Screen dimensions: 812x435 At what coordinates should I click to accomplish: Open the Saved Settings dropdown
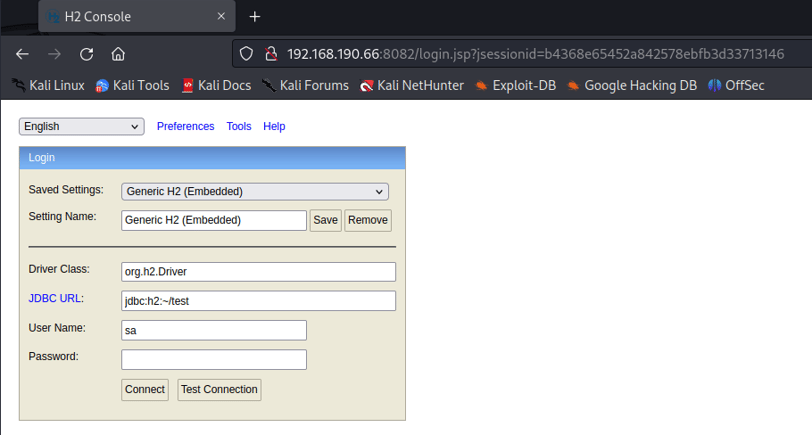pyautogui.click(x=255, y=192)
